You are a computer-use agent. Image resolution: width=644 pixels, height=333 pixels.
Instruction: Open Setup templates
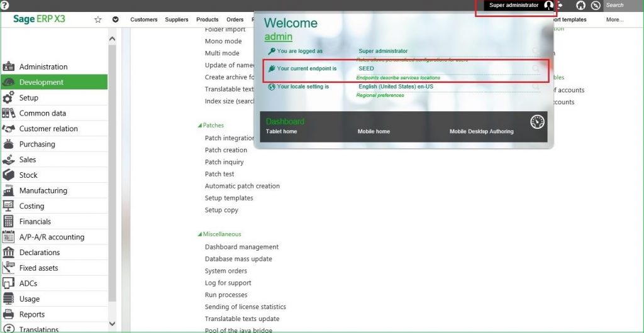[x=229, y=198]
